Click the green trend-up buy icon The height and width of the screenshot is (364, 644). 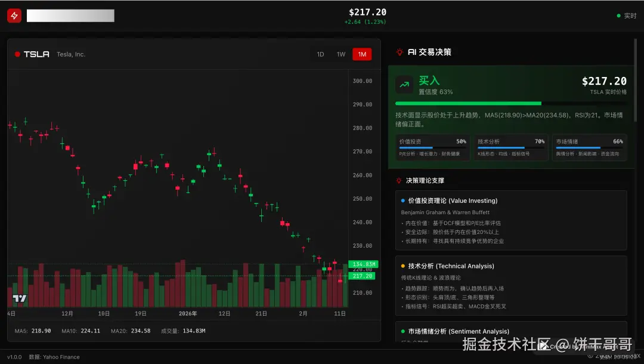click(x=404, y=85)
